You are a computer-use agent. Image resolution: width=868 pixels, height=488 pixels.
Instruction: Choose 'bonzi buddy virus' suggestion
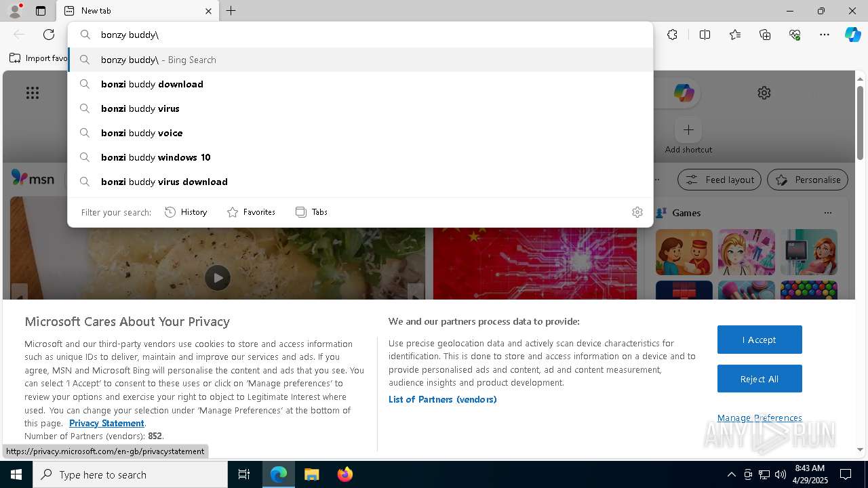(x=360, y=108)
